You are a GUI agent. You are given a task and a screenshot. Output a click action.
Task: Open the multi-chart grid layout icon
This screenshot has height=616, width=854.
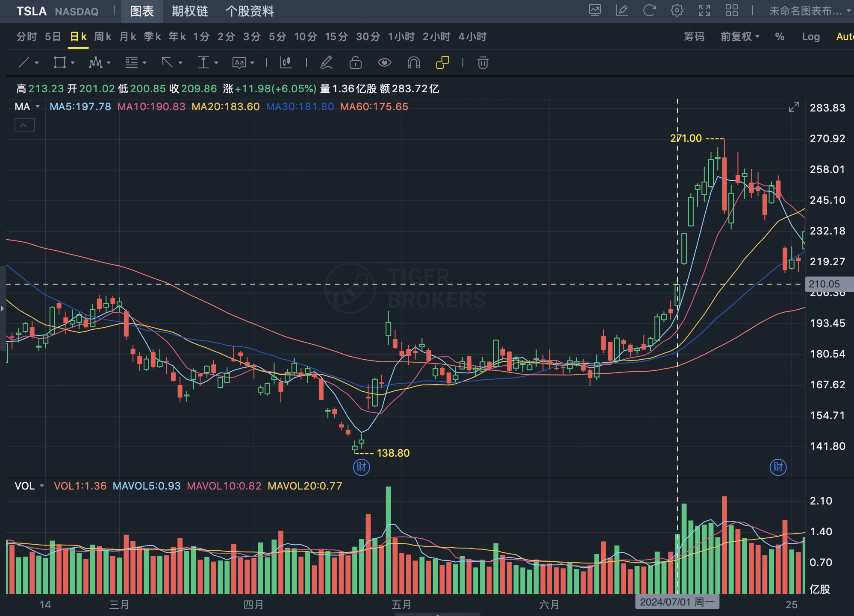pos(731,11)
